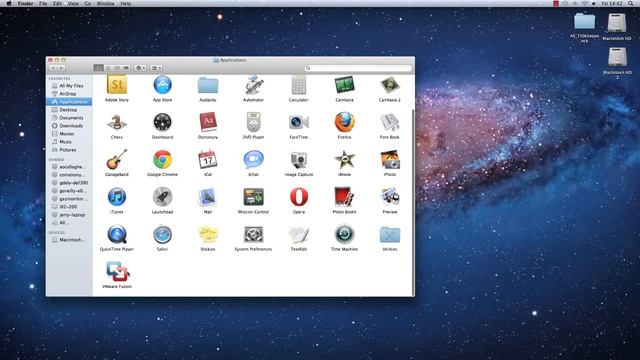Click the Camtasia app icon

tap(344, 85)
